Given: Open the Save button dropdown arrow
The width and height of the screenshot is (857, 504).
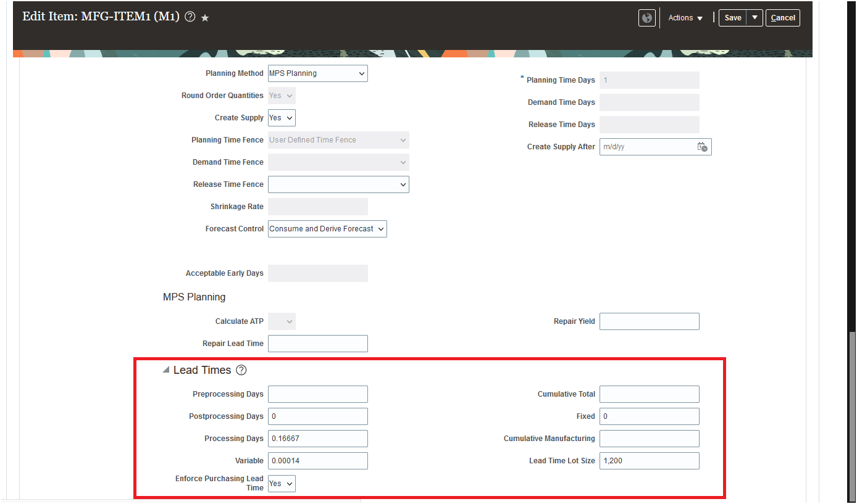Looking at the screenshot, I should tap(755, 18).
